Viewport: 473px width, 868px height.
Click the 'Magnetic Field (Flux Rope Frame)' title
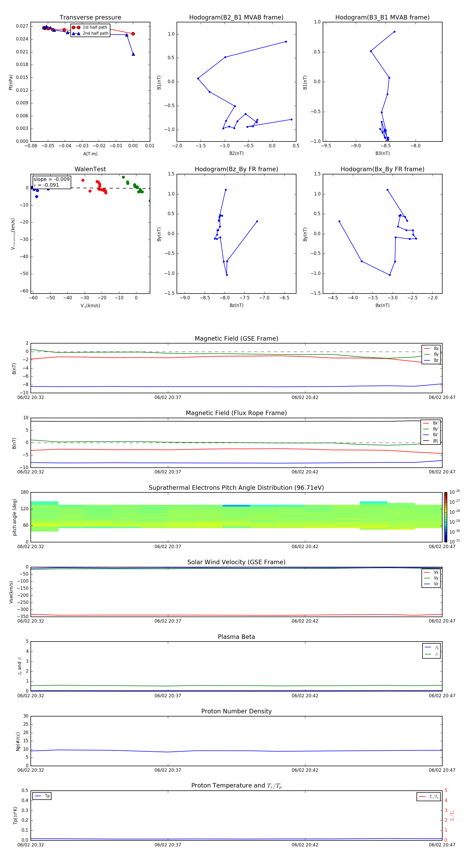tap(236, 413)
